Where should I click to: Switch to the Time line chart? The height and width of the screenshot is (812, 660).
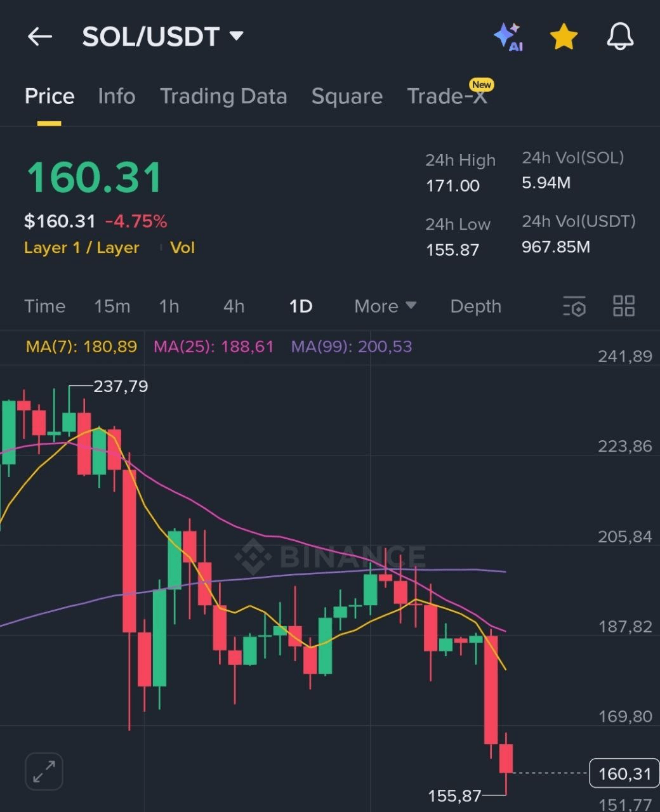click(45, 306)
